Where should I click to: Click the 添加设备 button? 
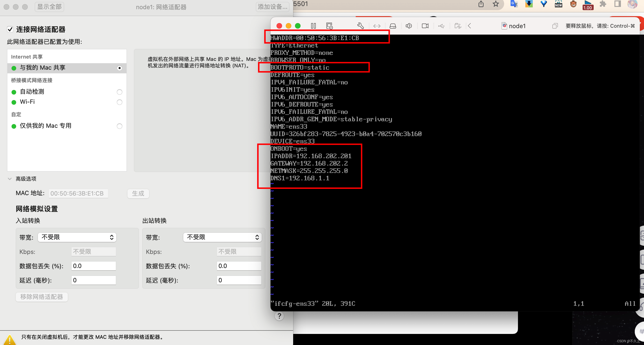coord(272,7)
